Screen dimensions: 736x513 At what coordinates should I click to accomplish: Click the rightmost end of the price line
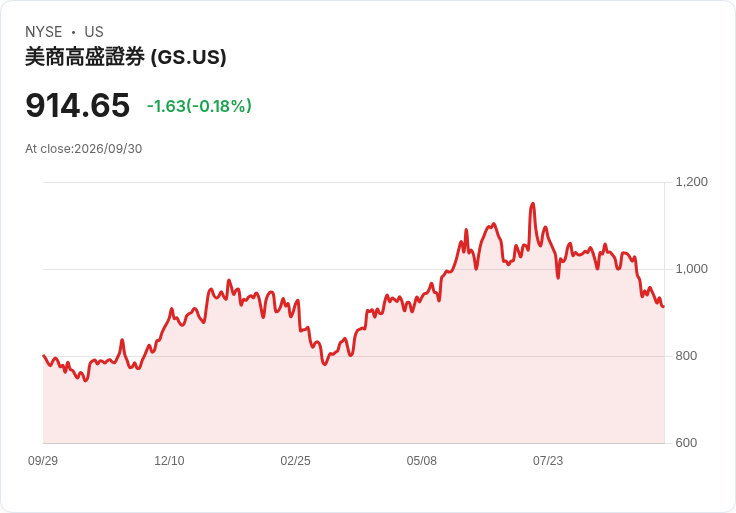[663, 306]
